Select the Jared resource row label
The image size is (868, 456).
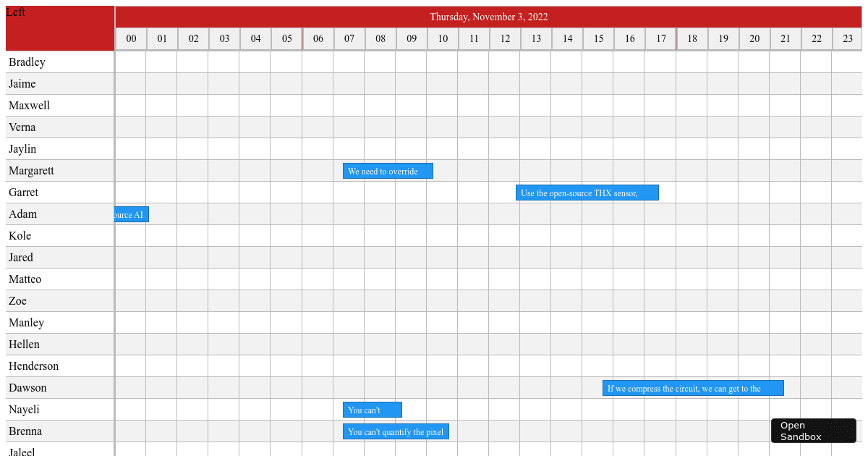pyautogui.click(x=60, y=258)
